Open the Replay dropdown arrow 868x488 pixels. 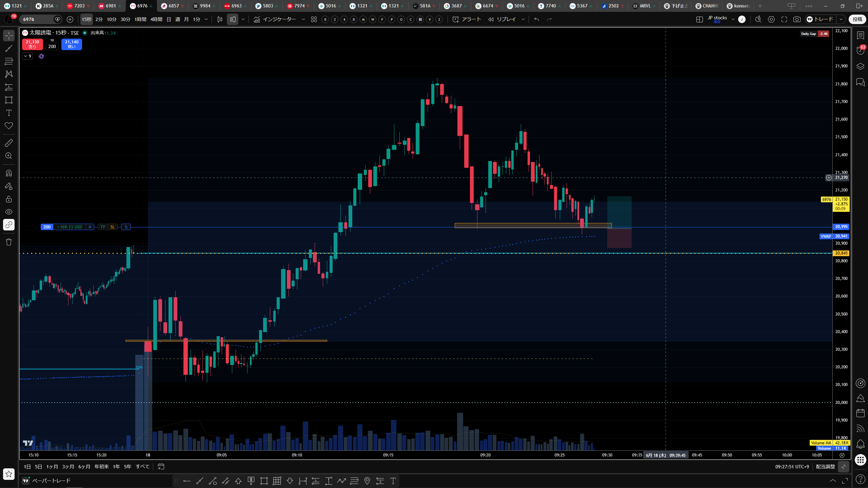pos(523,19)
